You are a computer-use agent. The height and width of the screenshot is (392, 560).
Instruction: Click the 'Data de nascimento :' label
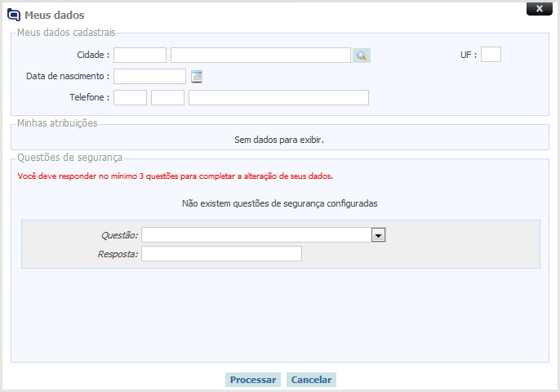[x=68, y=76]
